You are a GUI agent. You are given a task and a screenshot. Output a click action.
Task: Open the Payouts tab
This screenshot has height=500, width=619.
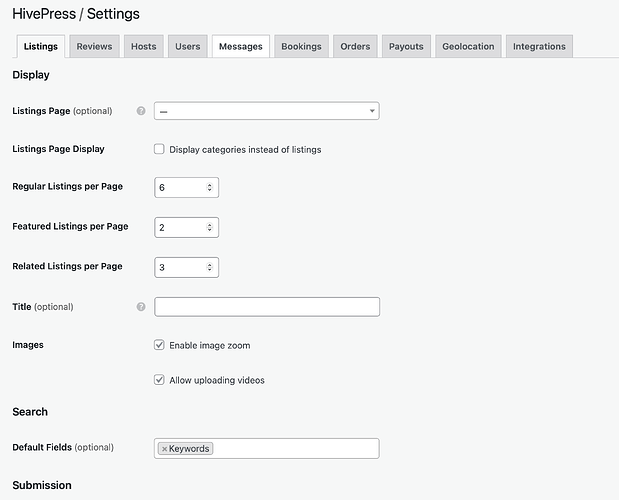(406, 47)
